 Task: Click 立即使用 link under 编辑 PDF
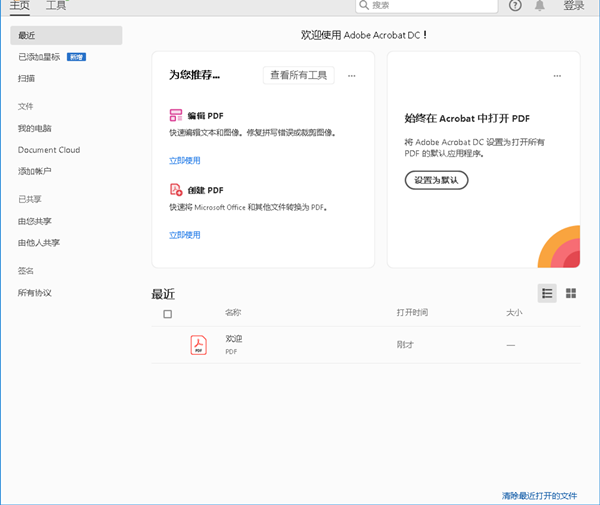point(184,160)
